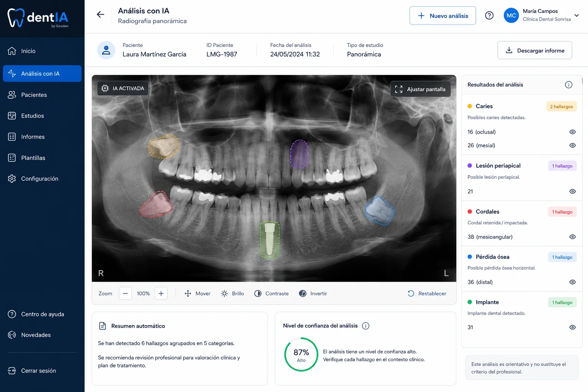Select the Mover pan tool
The width and height of the screenshot is (588, 392).
tap(198, 294)
